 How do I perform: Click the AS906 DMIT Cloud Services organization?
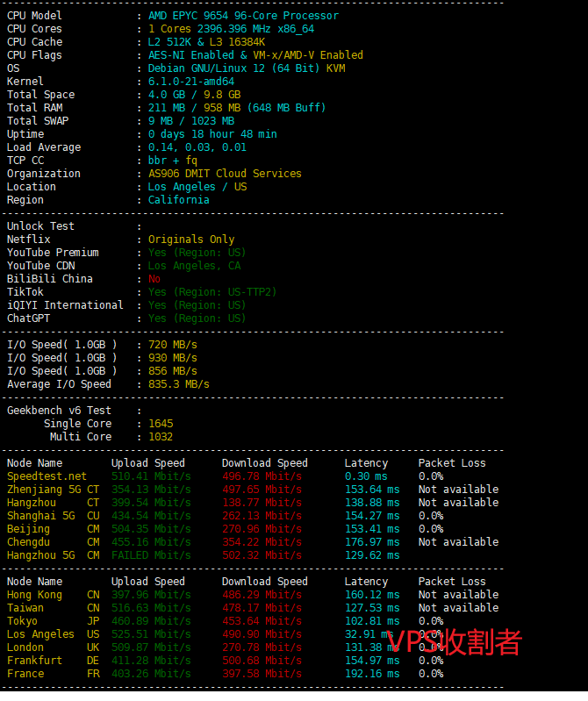(224, 174)
